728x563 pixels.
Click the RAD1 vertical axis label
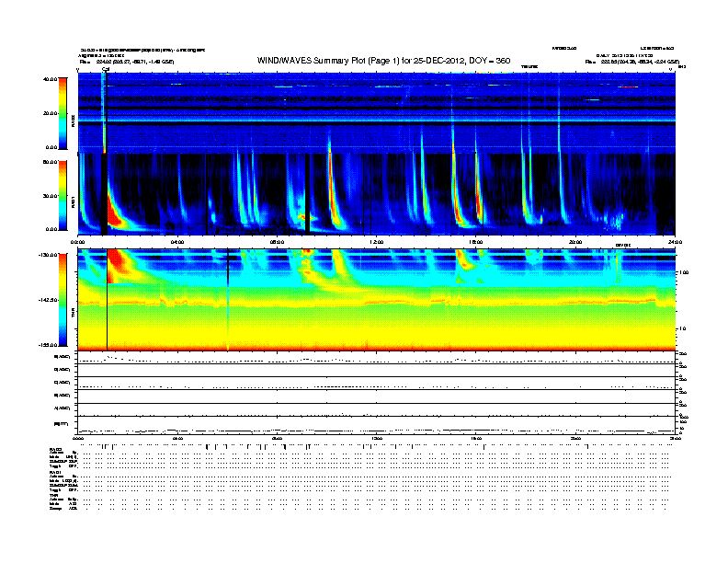(73, 202)
